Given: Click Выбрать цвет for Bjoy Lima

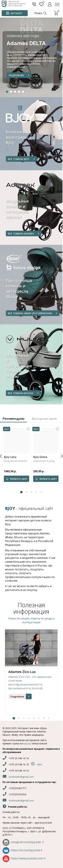Looking at the screenshot, I should [x=16, y=478].
